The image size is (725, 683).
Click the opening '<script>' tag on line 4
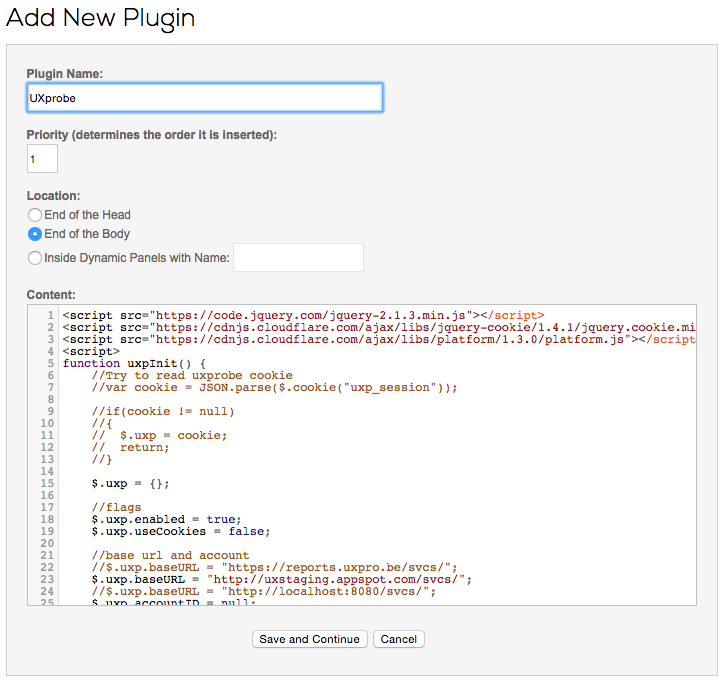[x=91, y=351]
